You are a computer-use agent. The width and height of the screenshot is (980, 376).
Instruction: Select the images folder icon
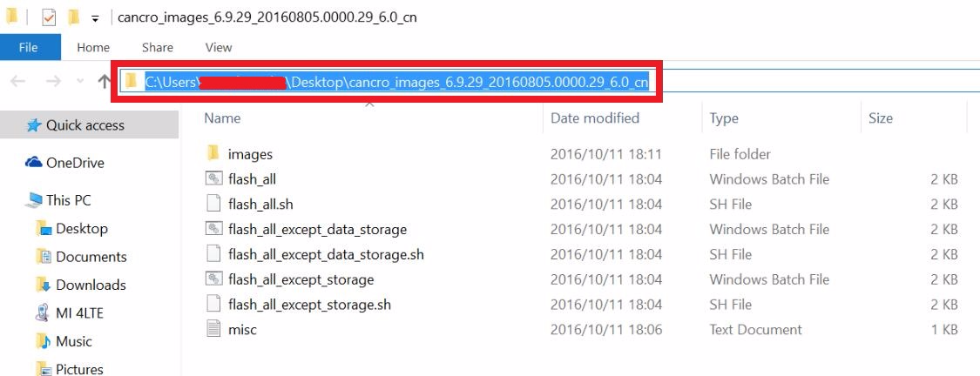[214, 154]
